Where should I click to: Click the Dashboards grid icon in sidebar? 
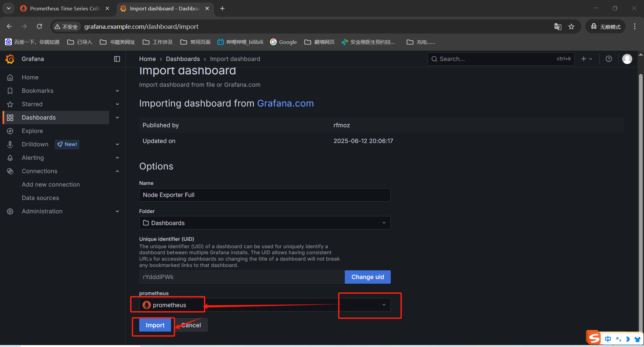pyautogui.click(x=10, y=118)
